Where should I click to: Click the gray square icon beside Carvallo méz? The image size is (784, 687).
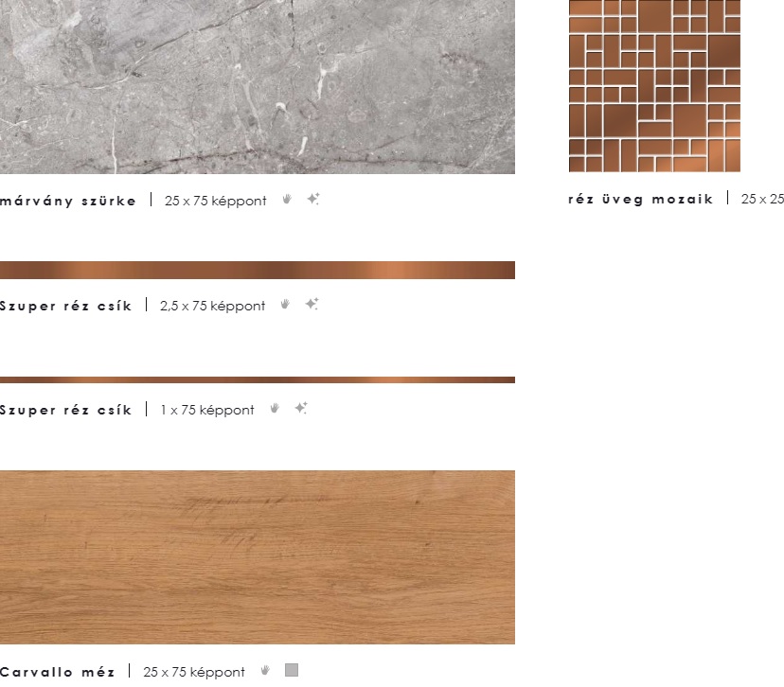click(292, 670)
